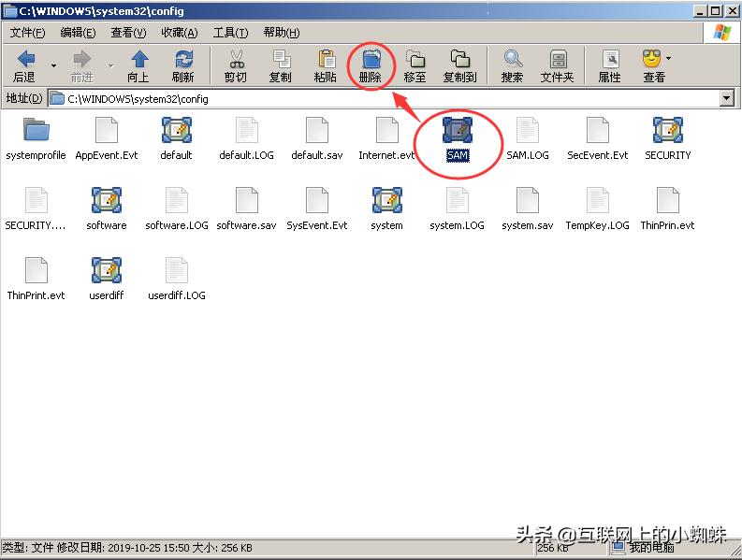Screen dimensions: 742x560
Task: Select the userdiff.LOG file
Action: click(x=177, y=279)
